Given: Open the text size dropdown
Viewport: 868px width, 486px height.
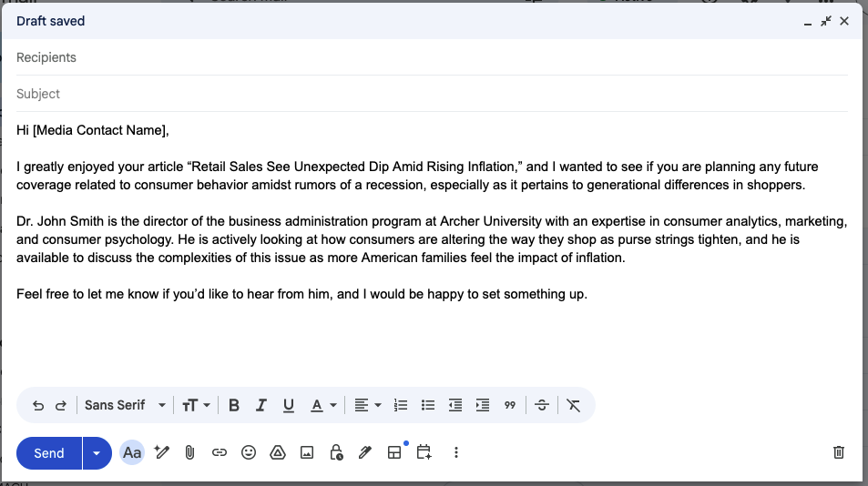Looking at the screenshot, I should pyautogui.click(x=196, y=405).
